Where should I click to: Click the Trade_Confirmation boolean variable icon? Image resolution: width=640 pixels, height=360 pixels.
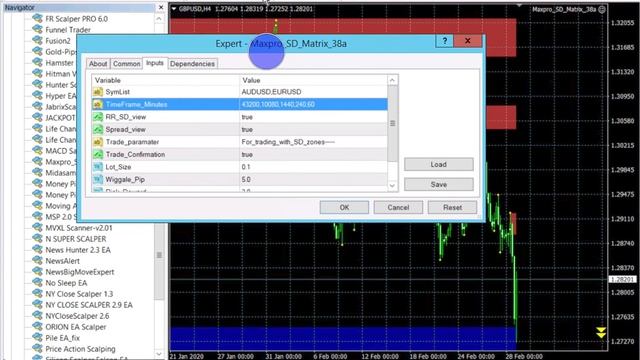click(98, 155)
